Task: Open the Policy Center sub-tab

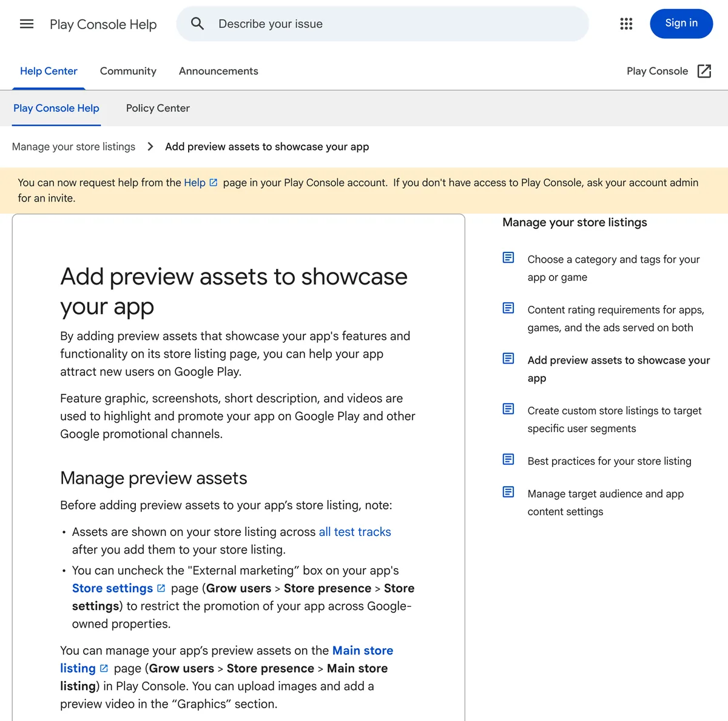Action: pos(158,108)
